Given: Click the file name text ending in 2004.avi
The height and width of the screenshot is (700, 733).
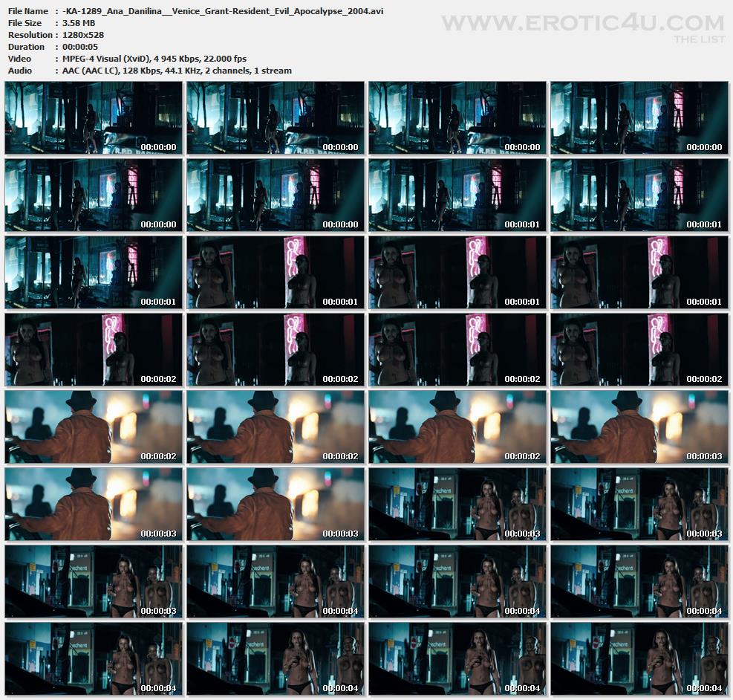Looking at the screenshot, I should pos(223,10).
